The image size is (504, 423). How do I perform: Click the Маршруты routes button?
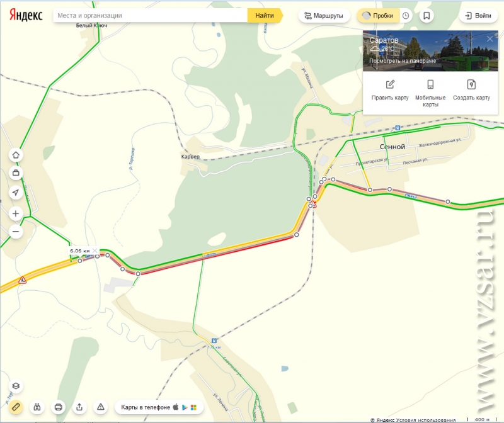point(324,16)
